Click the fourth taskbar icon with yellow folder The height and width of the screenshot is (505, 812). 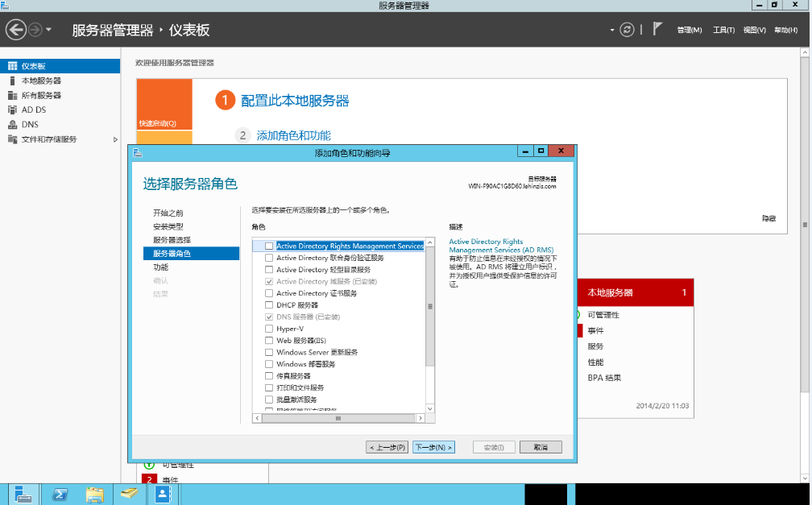coord(129,494)
